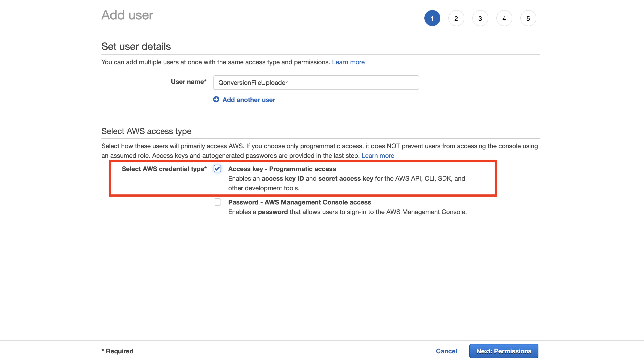This screenshot has height=360, width=644.
Task: Uncheck Access key Programmatic access checkbox
Action: pos(217,169)
